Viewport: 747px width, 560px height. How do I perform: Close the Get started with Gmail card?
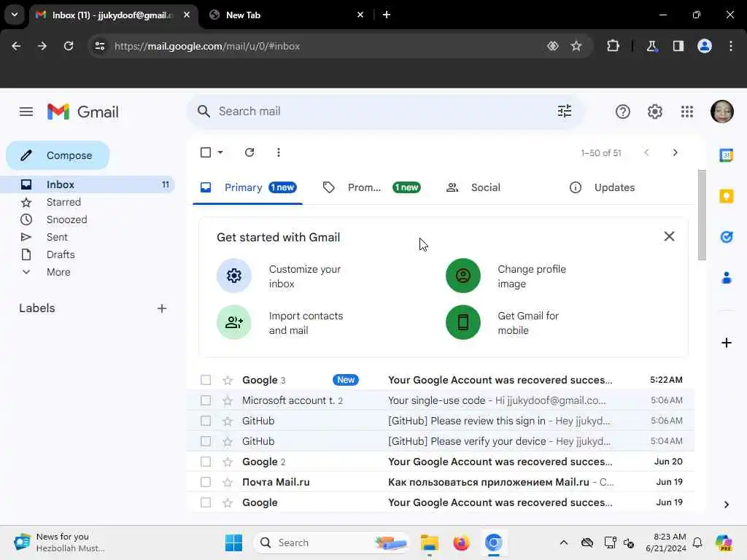click(669, 236)
